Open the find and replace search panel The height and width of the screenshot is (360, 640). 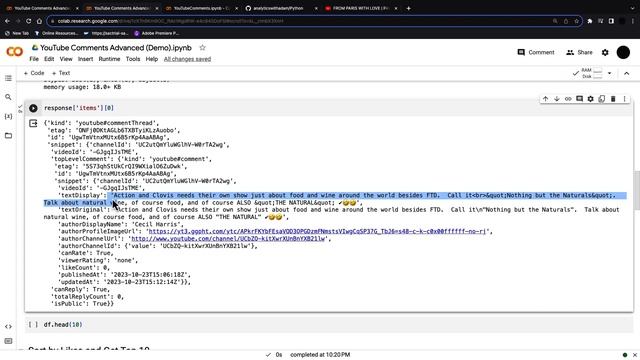coord(8,97)
